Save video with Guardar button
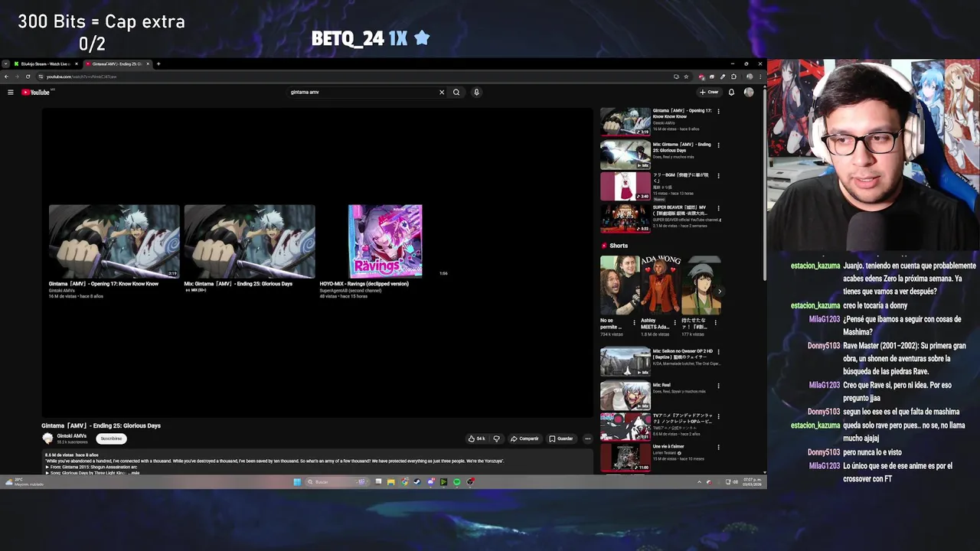This screenshot has width=980, height=551. pyautogui.click(x=561, y=439)
